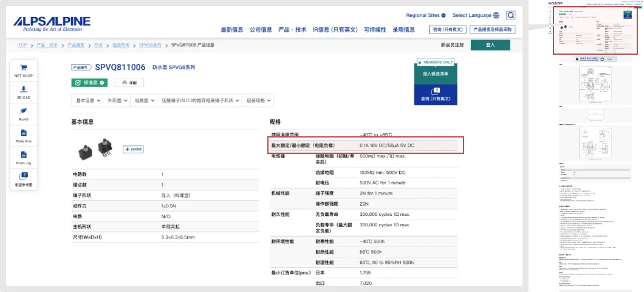Open the 公司信息 menu item
Image resolution: width=644 pixels, height=292 pixels.
click(x=261, y=30)
